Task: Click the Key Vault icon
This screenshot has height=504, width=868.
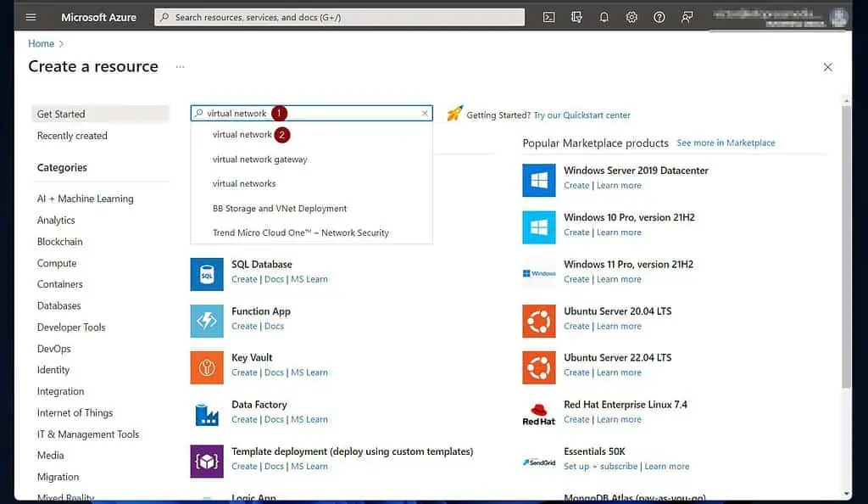Action: (x=209, y=367)
